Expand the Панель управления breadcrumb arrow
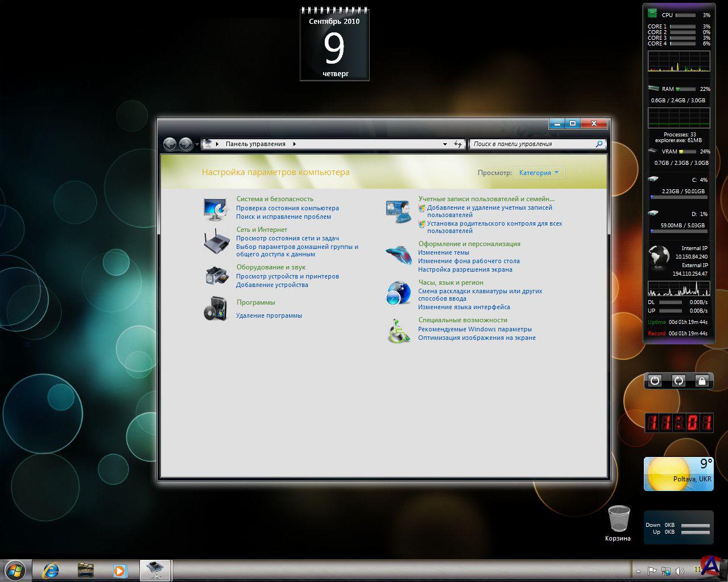This screenshot has width=728, height=582. 295,144
